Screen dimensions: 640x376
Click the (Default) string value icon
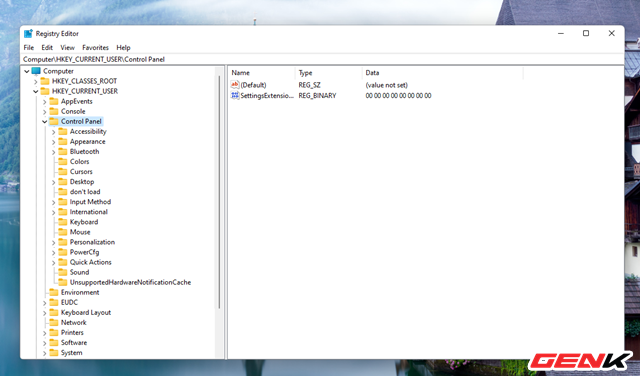pos(235,85)
